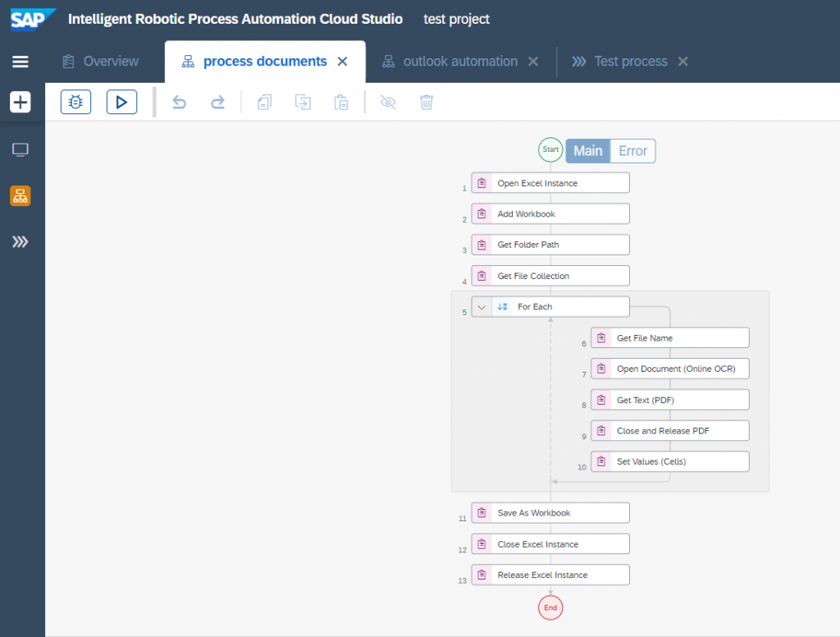The height and width of the screenshot is (637, 840).
Task: Click the Close and Release PDF icon
Action: [x=601, y=431]
